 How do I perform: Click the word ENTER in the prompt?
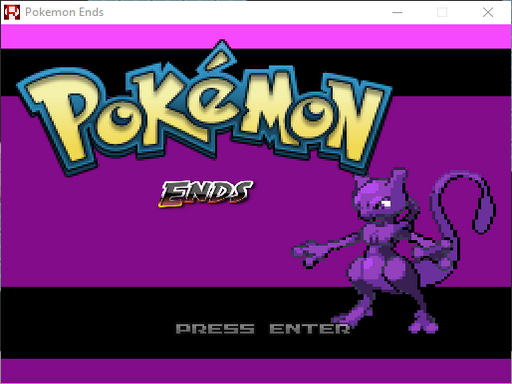(310, 329)
